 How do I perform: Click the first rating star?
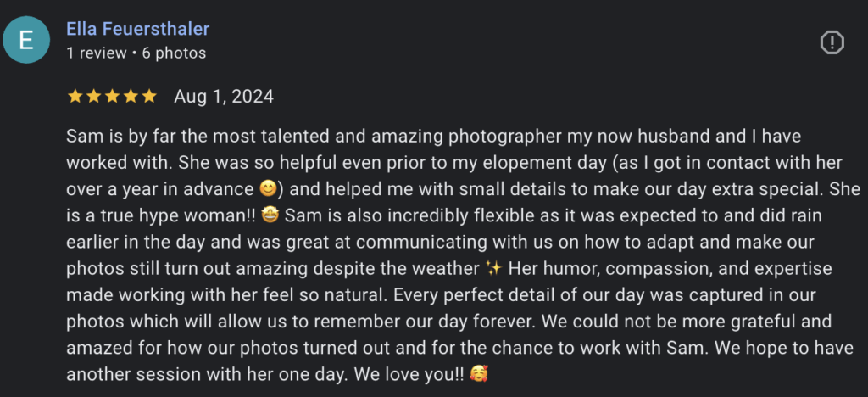[x=75, y=96]
